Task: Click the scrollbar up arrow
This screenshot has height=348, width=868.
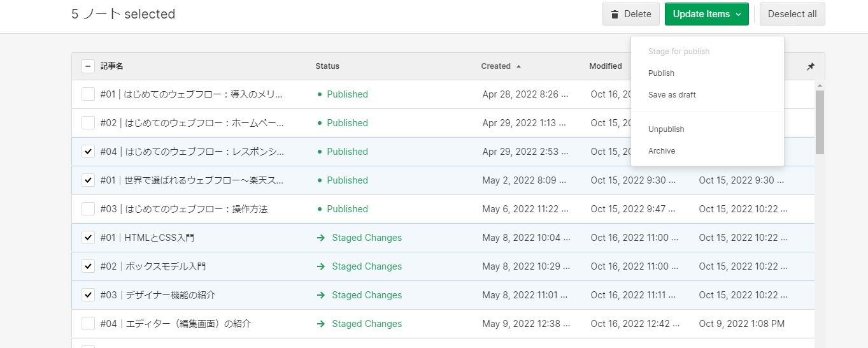Action: pos(820,85)
